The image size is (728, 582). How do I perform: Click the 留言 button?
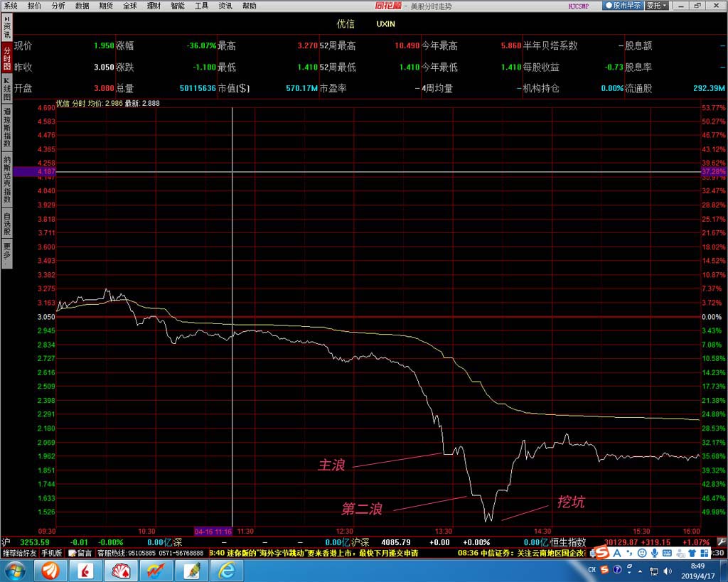(x=80, y=553)
